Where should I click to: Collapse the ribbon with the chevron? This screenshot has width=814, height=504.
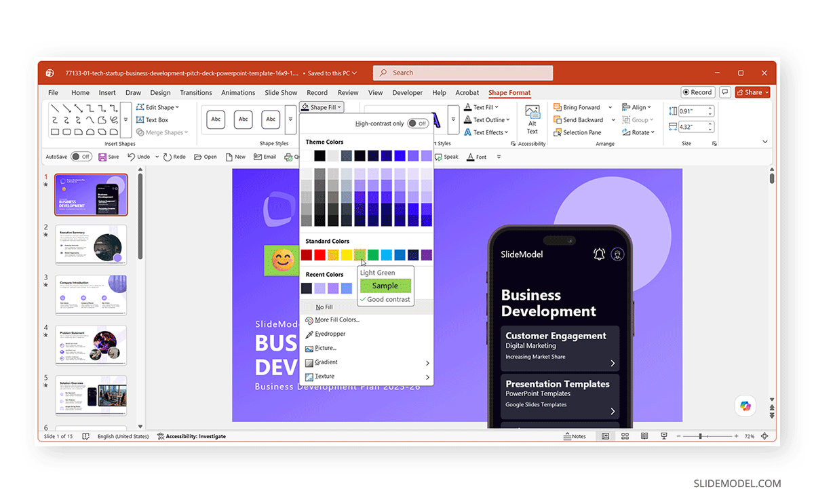coord(765,141)
